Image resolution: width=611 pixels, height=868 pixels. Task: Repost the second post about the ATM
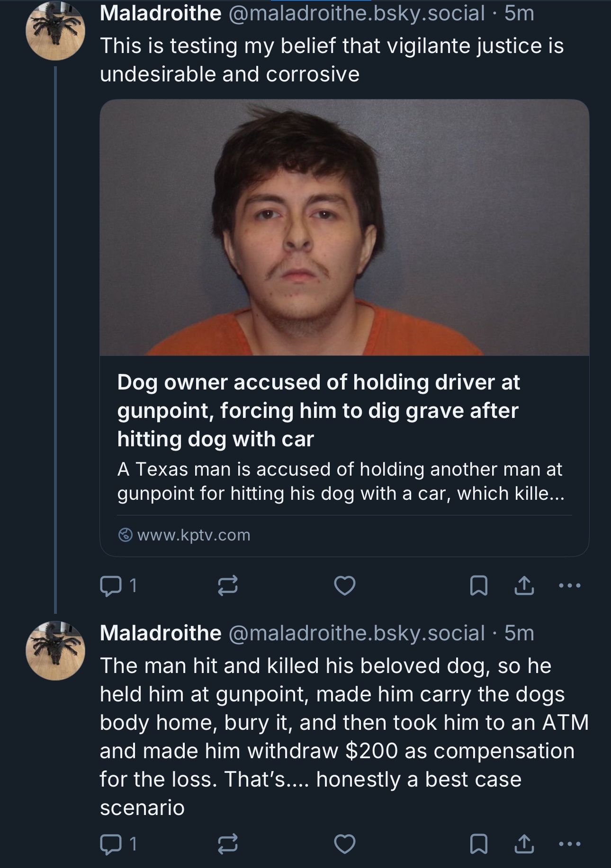227,843
